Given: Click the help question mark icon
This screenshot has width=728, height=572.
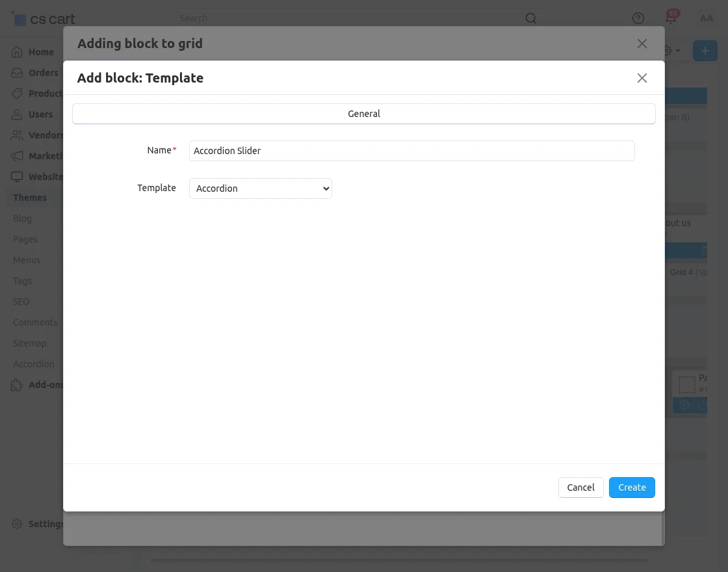Looking at the screenshot, I should tap(638, 18).
